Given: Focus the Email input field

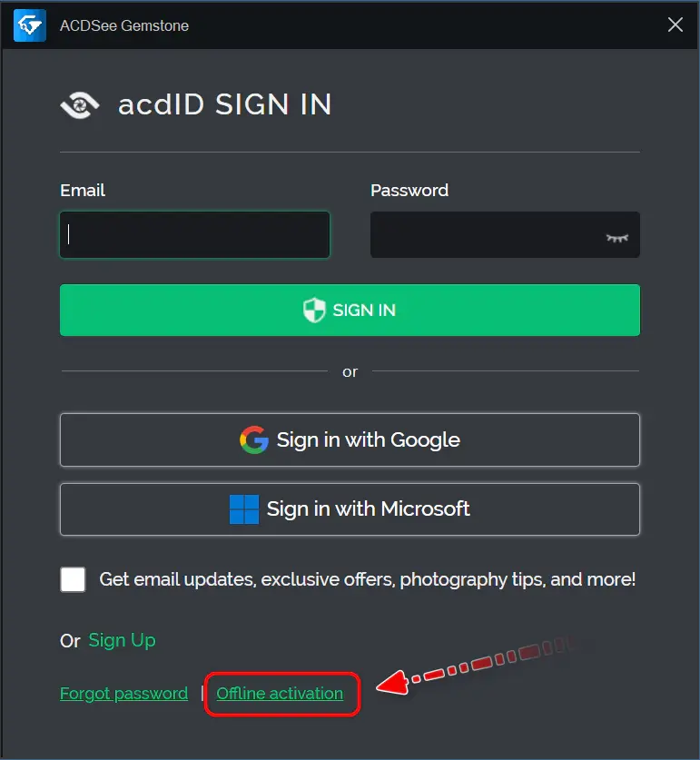Looking at the screenshot, I should tap(195, 234).
